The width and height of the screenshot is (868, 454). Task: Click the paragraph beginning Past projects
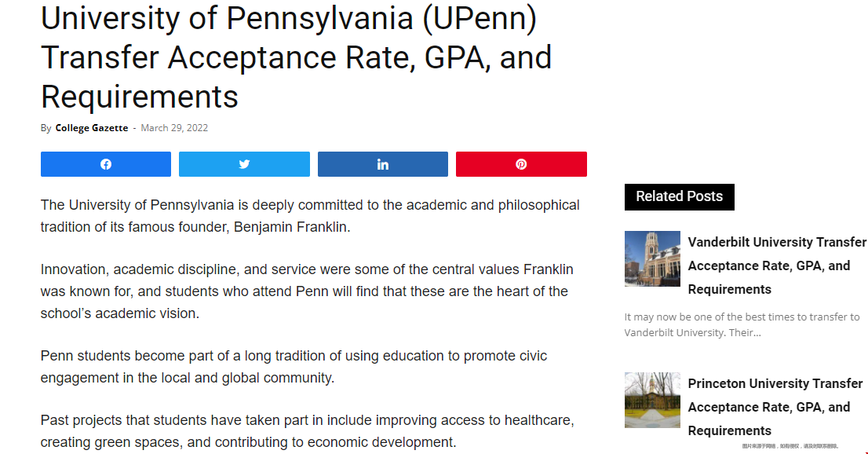(x=307, y=431)
